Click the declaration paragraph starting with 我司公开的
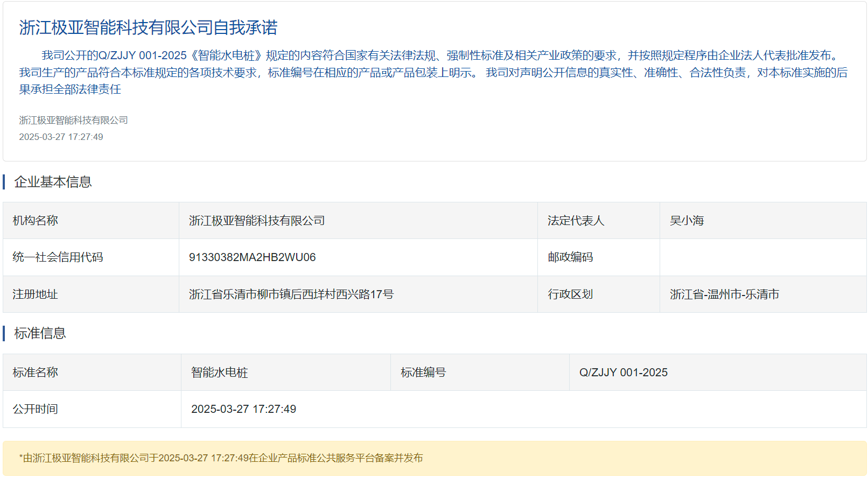Viewport: 868px width, 478px height. 433,72
